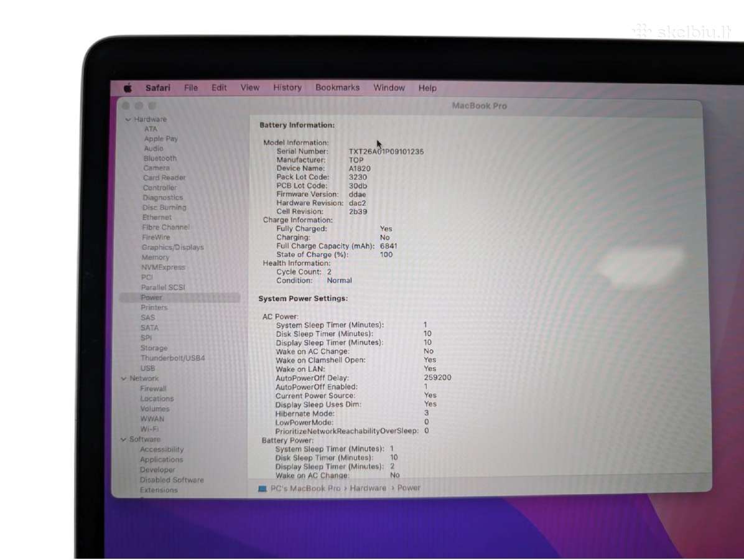Select Disabled Software in the sidebar
The width and height of the screenshot is (744, 560).
[172, 480]
